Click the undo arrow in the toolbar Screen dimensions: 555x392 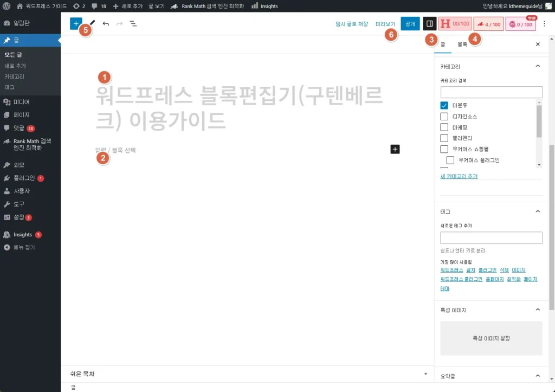tap(106, 24)
